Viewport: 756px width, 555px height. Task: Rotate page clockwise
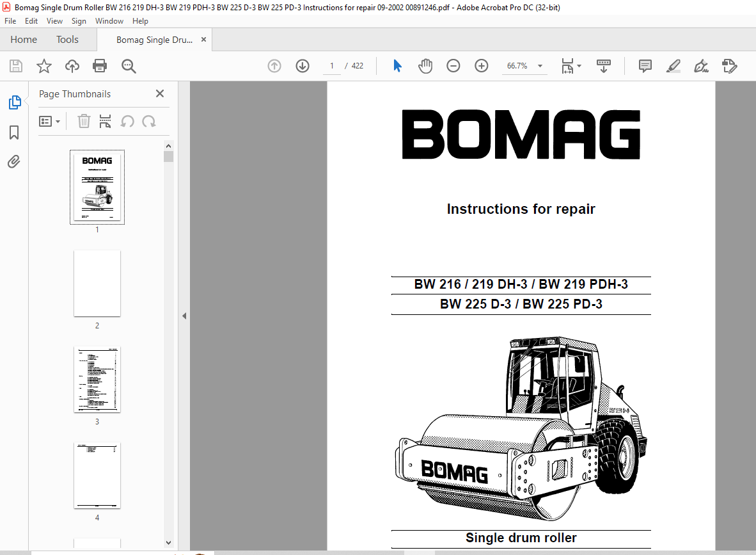pos(149,121)
